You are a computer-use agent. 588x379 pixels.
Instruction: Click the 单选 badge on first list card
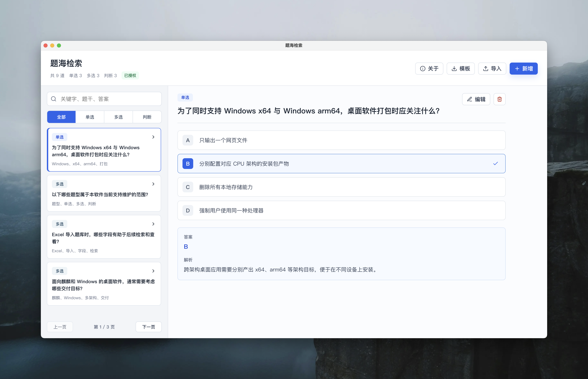[x=60, y=137]
